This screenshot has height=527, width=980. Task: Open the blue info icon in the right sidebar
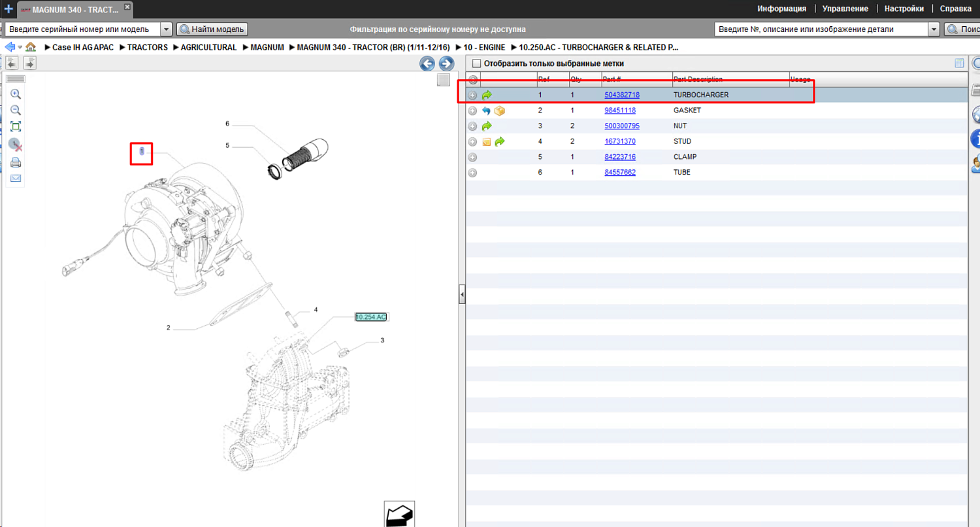point(977,138)
